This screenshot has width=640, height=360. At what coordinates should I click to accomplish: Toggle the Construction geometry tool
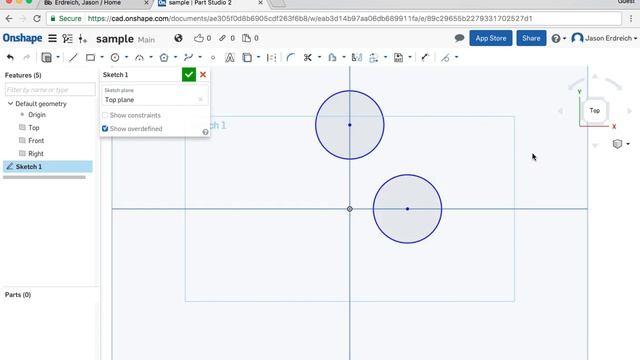tap(271, 58)
